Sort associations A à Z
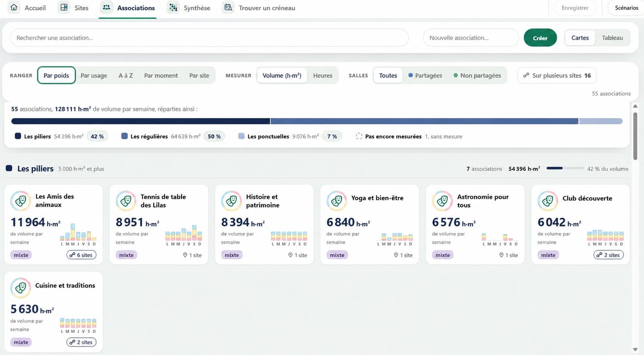Viewport: 644px width, 355px height. tap(126, 75)
